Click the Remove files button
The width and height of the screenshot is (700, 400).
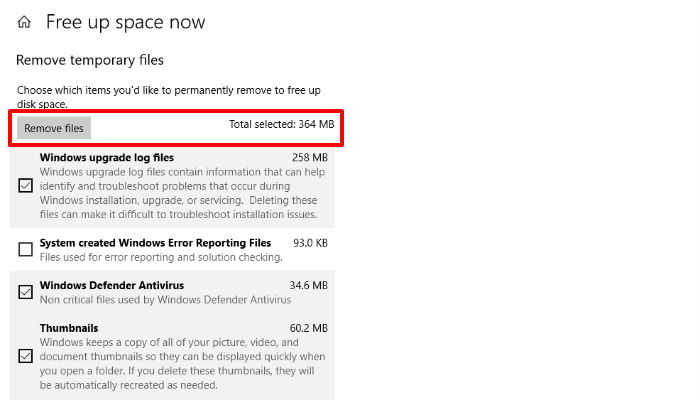pos(54,128)
